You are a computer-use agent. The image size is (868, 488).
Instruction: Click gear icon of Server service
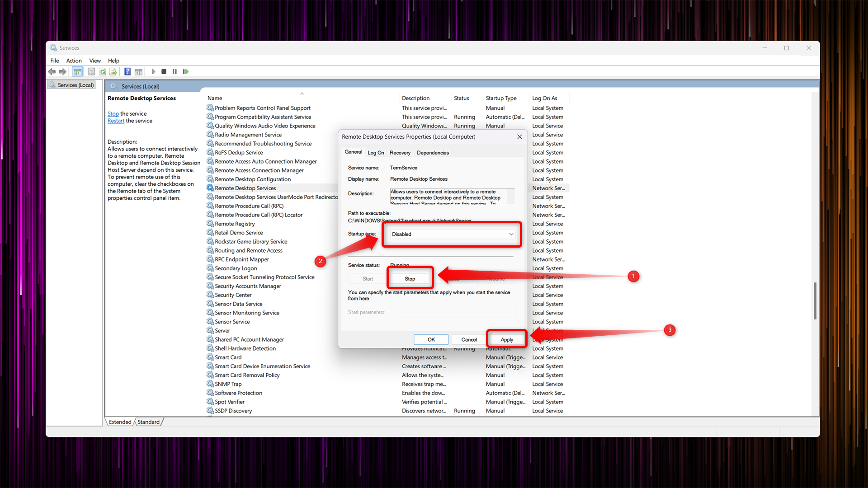click(210, 330)
